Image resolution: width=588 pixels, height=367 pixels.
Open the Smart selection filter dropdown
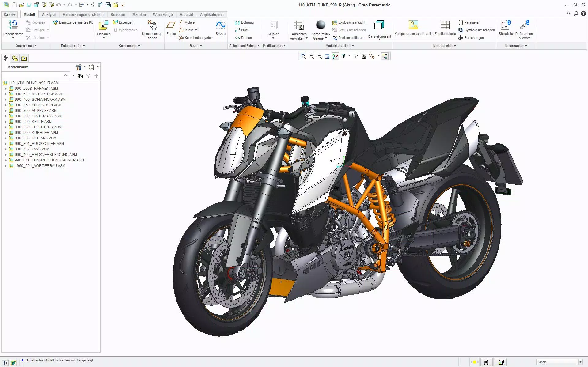pyautogui.click(x=559, y=362)
